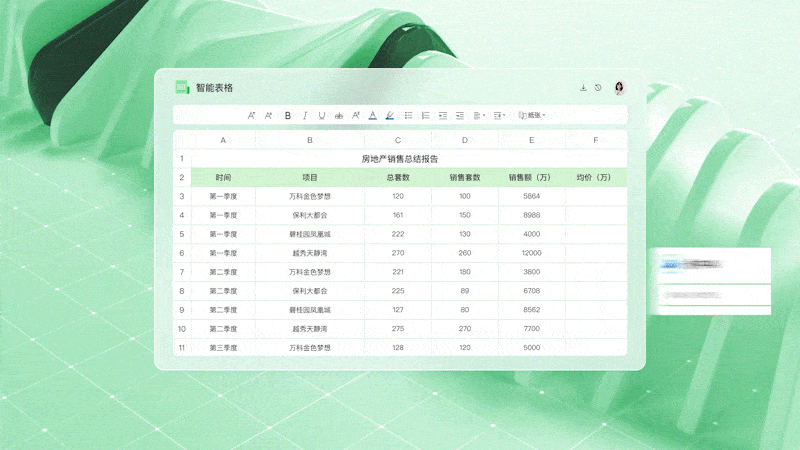Click the 销售额（万） header cell

point(532,178)
